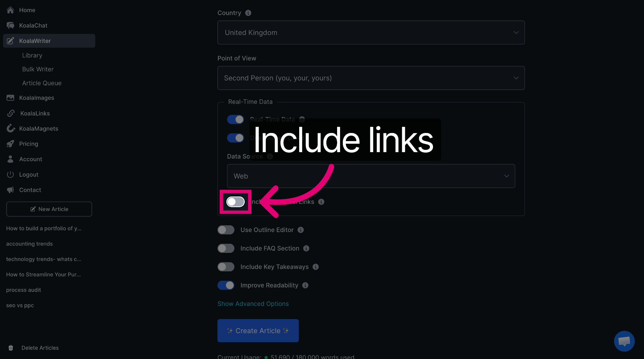The image size is (644, 359).
Task: Open 'How to Streamline Your Pur...' article
Action: click(43, 275)
